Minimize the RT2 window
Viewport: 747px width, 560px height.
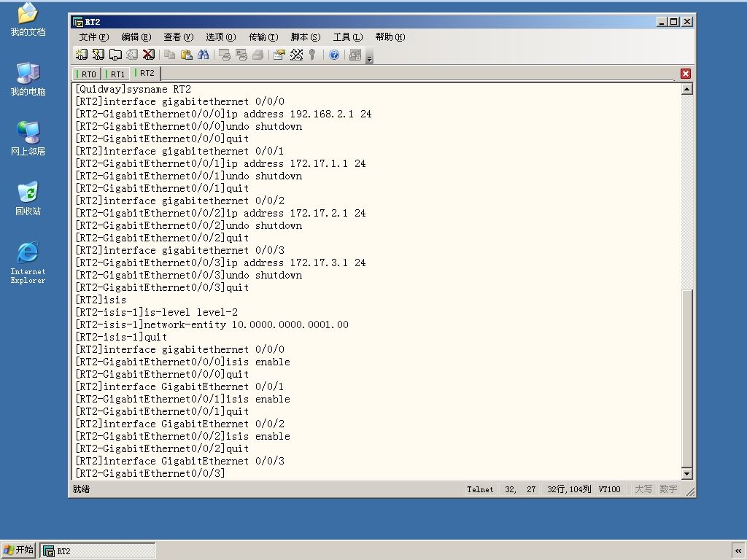[x=662, y=22]
